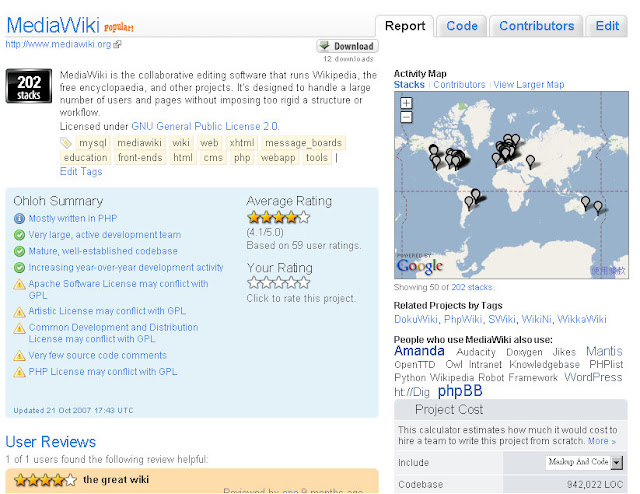This screenshot has width=640, height=494.
Task: Click the map pin over Asia
Action: click(530, 162)
